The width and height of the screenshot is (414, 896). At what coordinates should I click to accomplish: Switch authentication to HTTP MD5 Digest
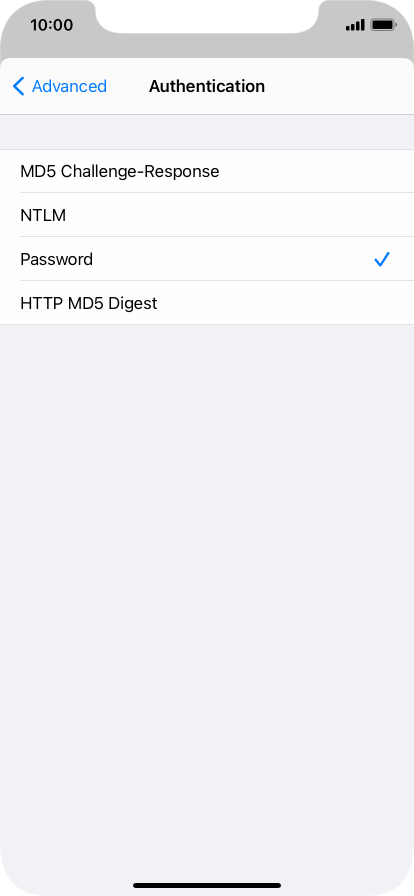pyautogui.click(x=207, y=303)
